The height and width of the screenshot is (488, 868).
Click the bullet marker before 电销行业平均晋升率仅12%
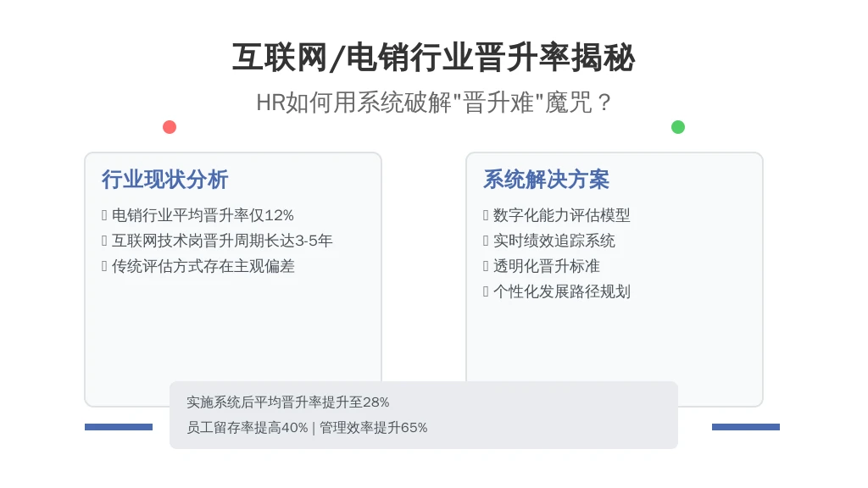[104, 215]
